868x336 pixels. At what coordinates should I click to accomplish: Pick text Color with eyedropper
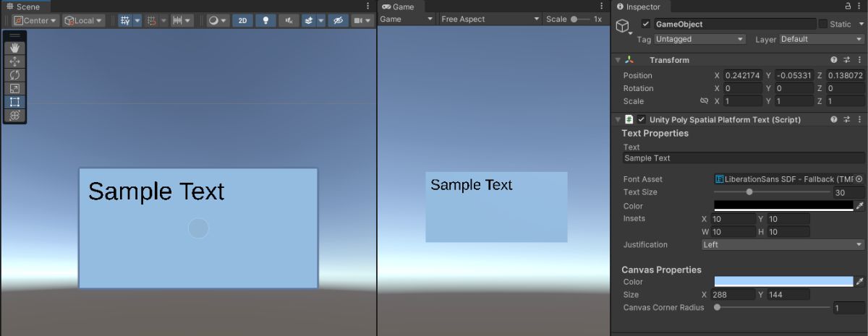860,205
